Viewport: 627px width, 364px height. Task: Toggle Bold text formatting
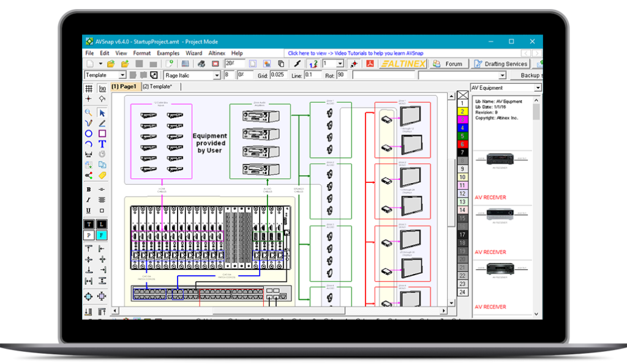pos(89,190)
